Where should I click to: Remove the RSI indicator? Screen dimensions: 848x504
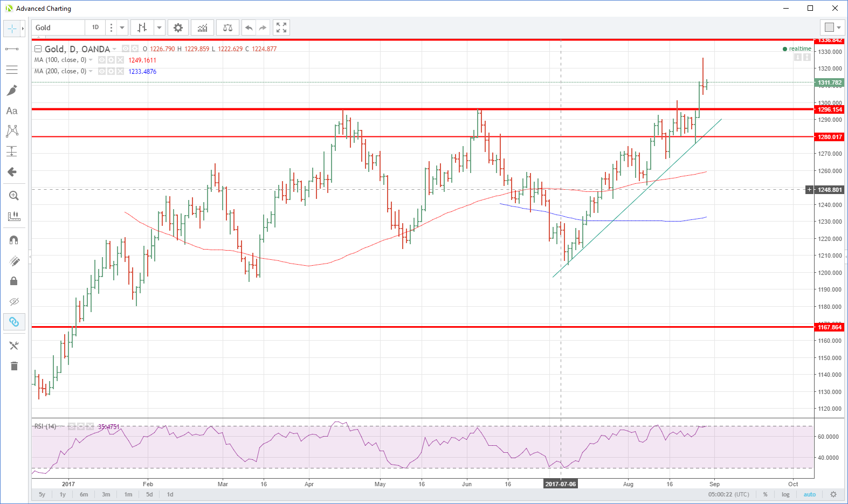tap(90, 426)
